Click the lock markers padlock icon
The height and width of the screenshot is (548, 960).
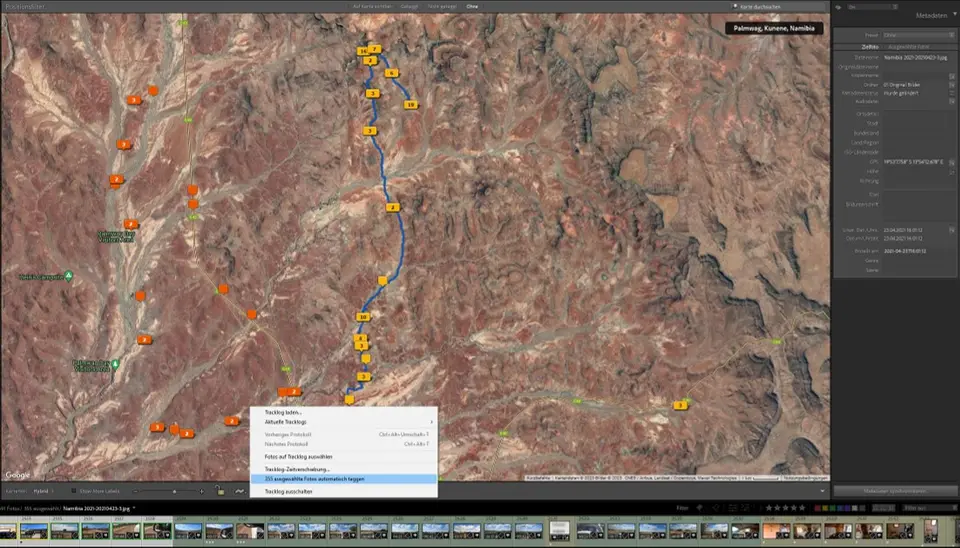point(219,490)
